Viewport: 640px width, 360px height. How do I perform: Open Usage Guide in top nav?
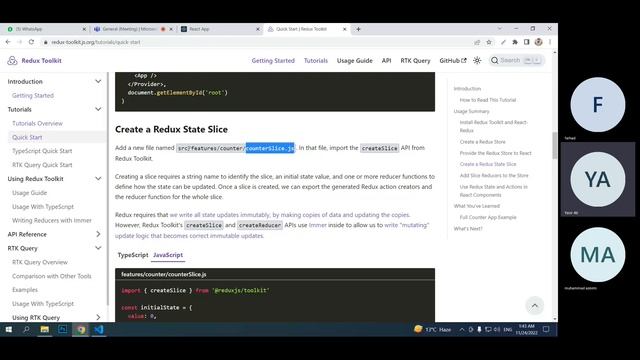(354, 60)
